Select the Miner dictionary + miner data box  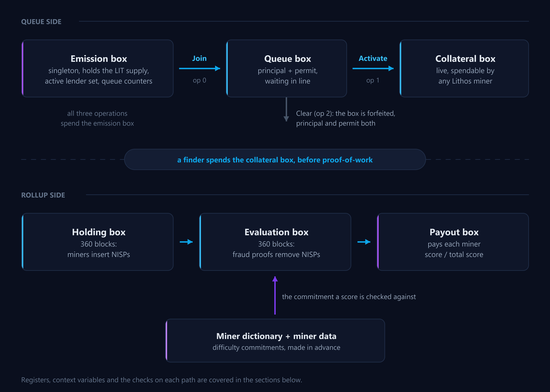[275, 341]
